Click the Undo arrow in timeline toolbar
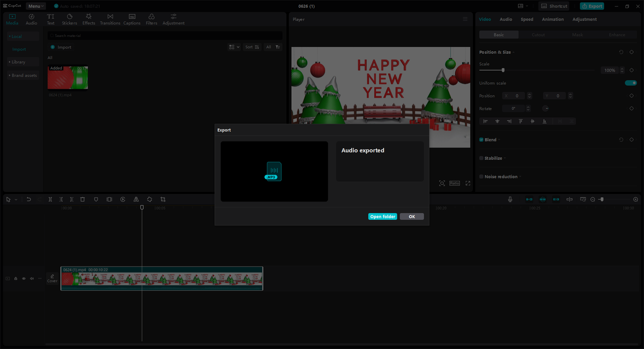The width and height of the screenshot is (644, 349). tap(29, 199)
